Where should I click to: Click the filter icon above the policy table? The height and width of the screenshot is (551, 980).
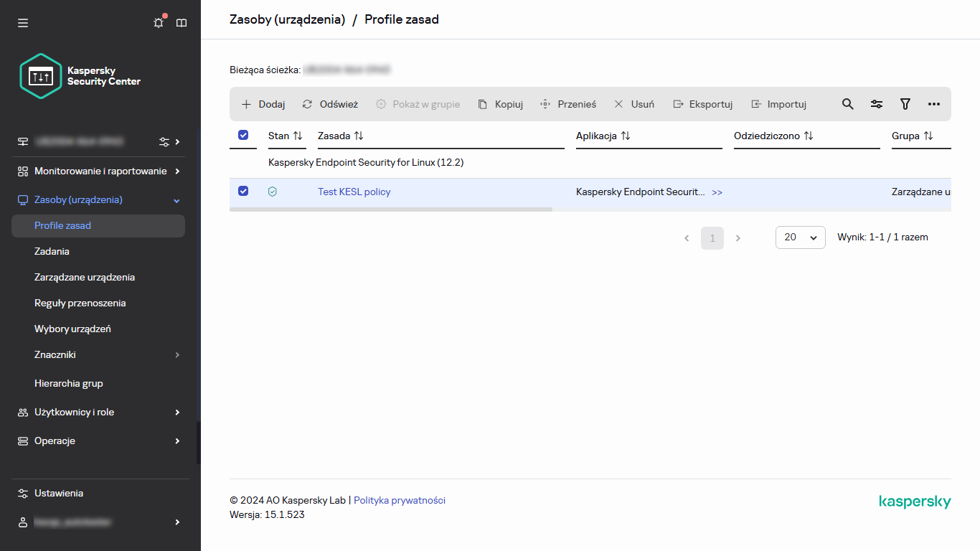tap(905, 104)
